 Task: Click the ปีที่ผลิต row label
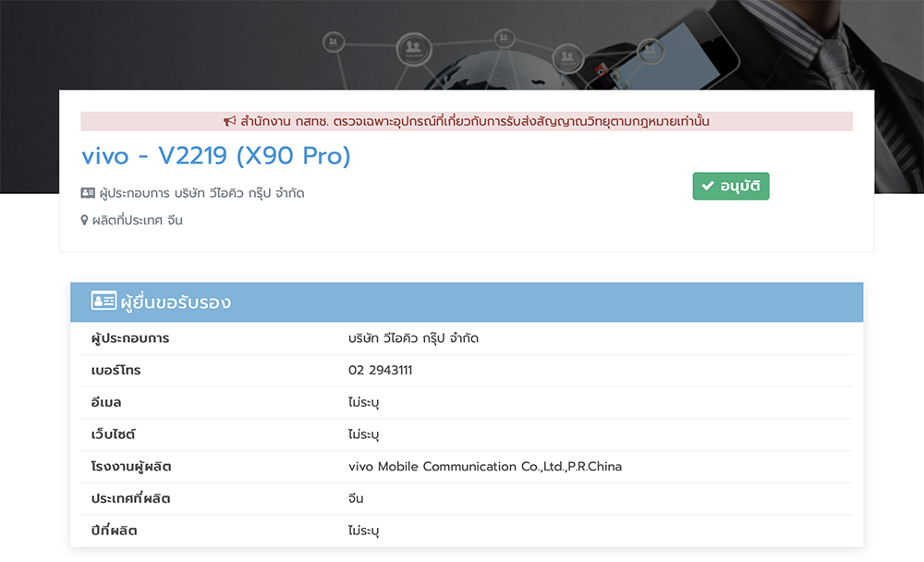click(115, 531)
